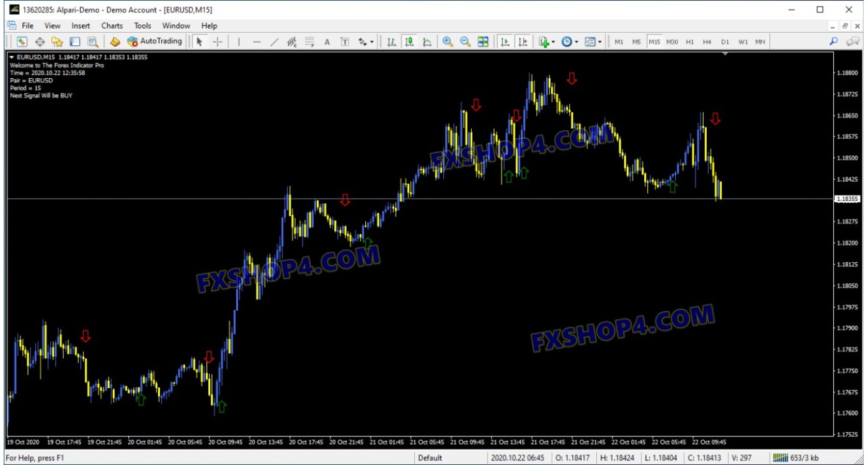This screenshot has width=868, height=465.
Task: Draw a trendline with the diagonal line tool
Action: 274,42
